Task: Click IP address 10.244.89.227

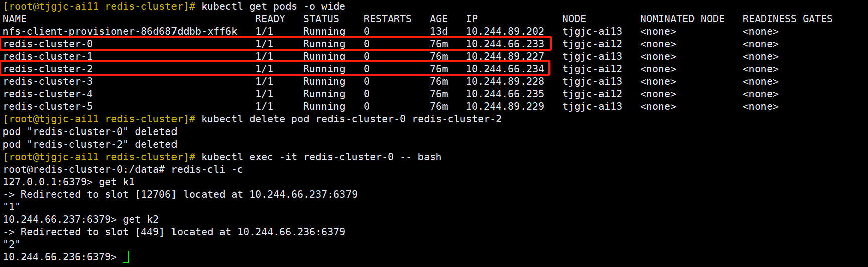Action: (505, 56)
